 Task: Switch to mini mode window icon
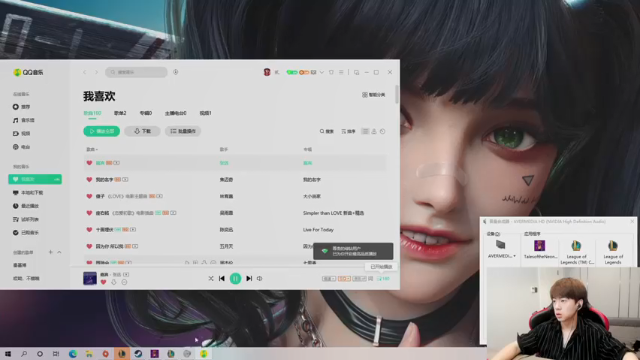pos(356,72)
